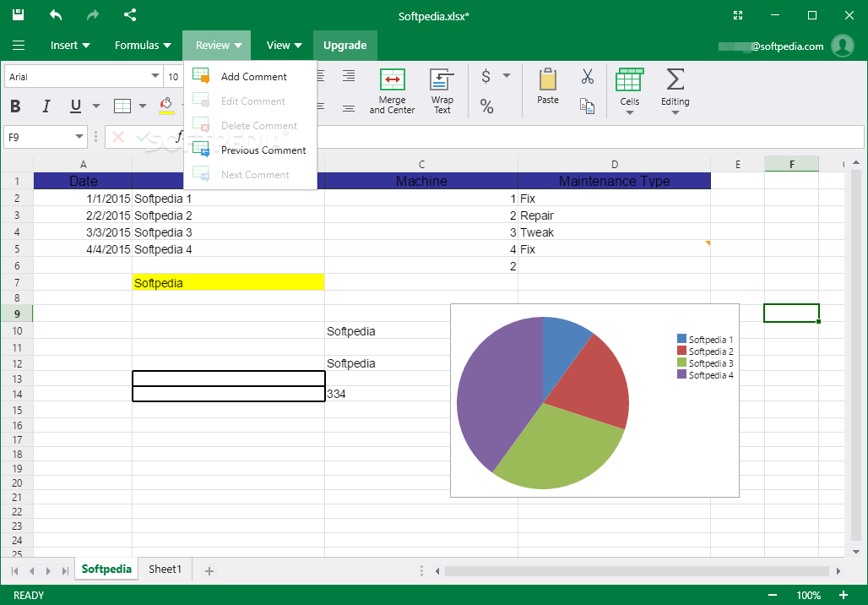
Task: Go to next sheet arrow
Action: point(49,570)
